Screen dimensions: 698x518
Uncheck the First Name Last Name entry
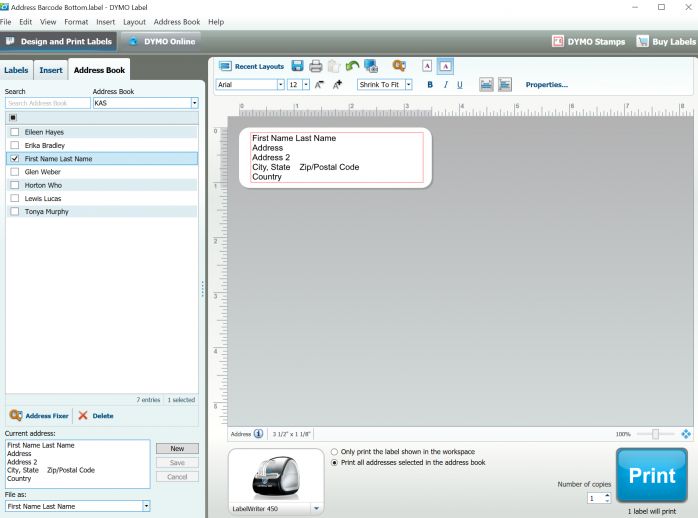(x=14, y=158)
